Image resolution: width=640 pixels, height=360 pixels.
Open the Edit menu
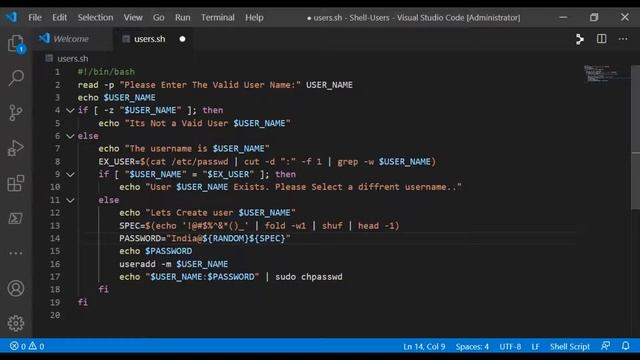[59, 18]
